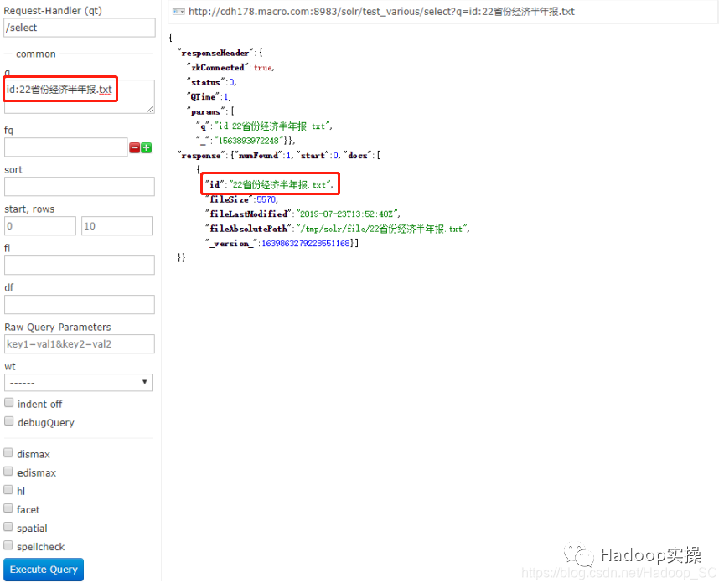Click the "fileAbsolutePath" line in the result

click(338, 229)
